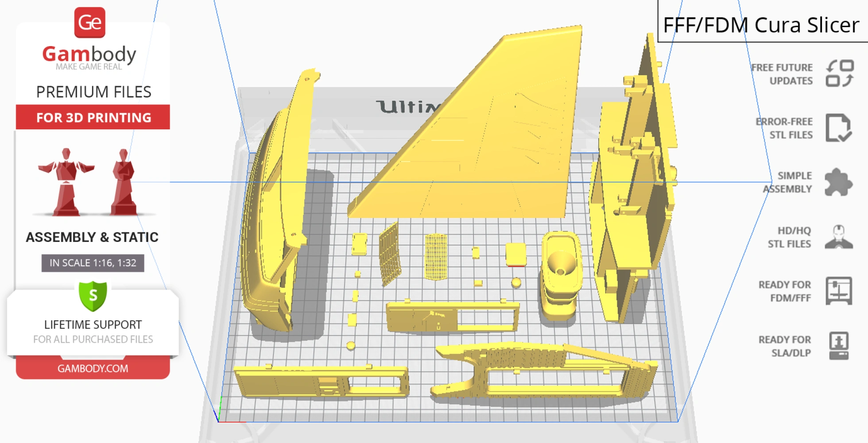868x443 pixels.
Task: Select the Simple Assembly puzzle-piece icon
Action: click(839, 182)
